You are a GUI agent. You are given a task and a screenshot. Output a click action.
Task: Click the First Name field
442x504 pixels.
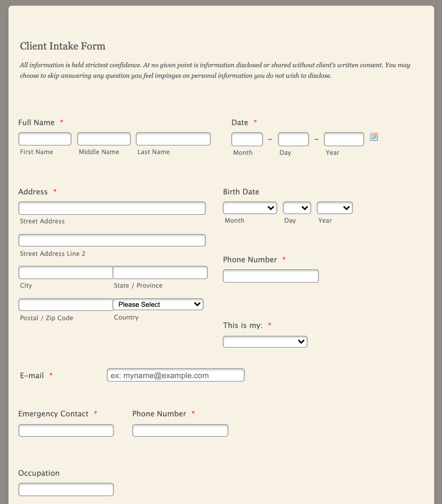(x=45, y=139)
